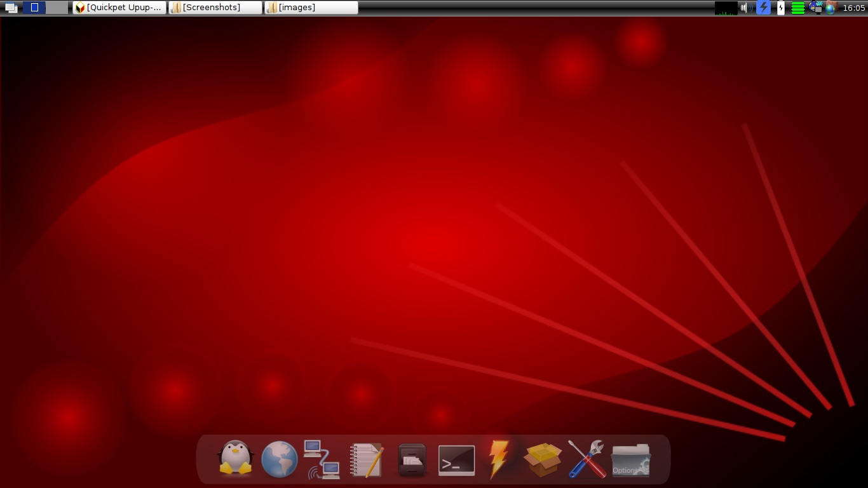Click the show desktop icon in the taskbar
This screenshot has height=488, width=868.
[x=11, y=8]
